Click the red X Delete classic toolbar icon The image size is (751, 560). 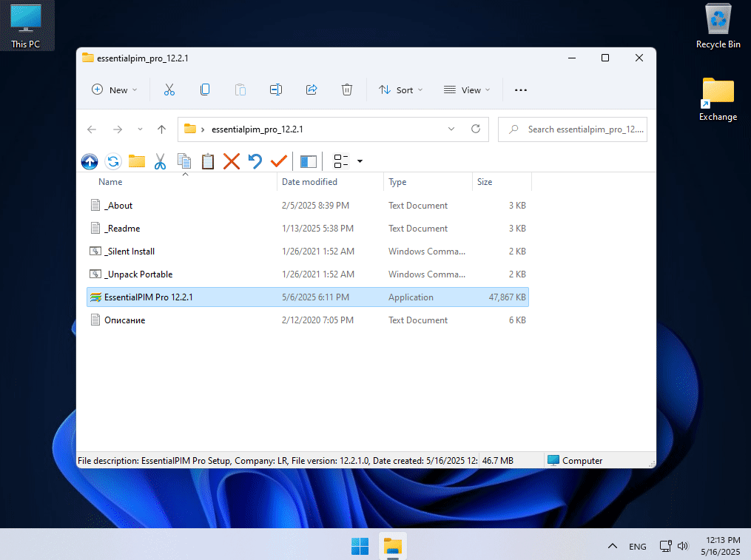pos(232,161)
